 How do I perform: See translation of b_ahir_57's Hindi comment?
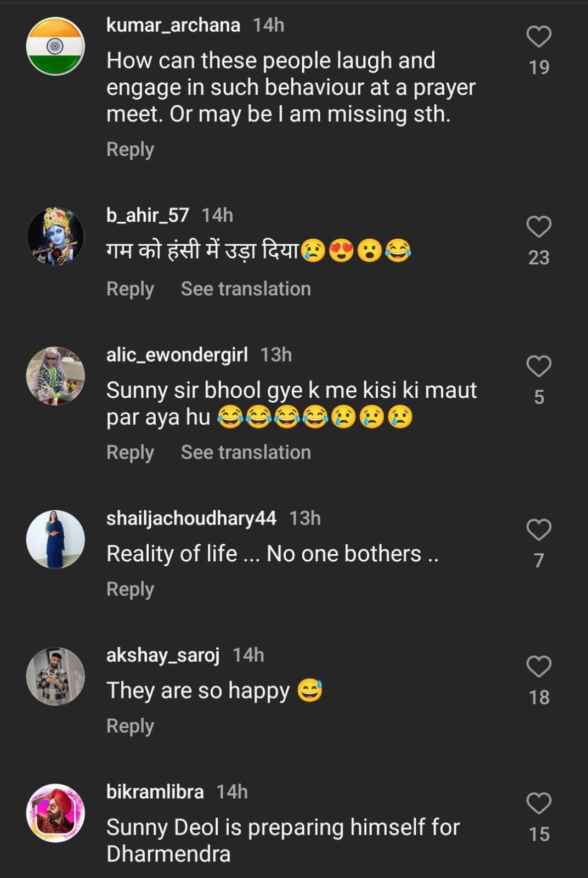[246, 289]
